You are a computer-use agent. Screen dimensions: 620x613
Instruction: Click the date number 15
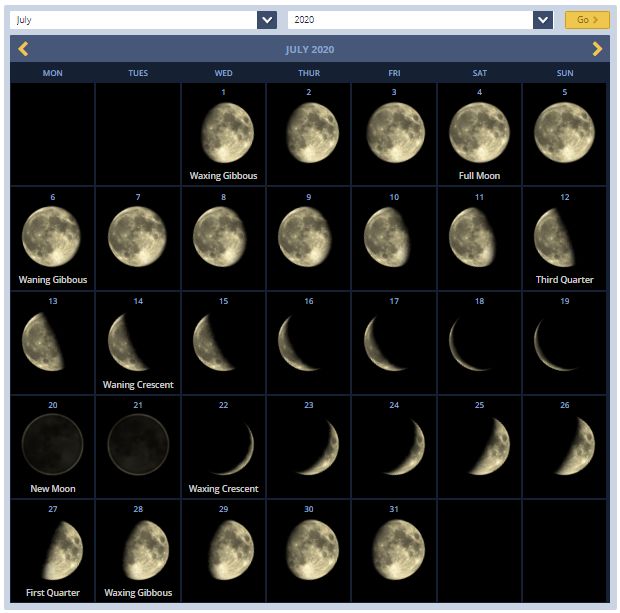pyautogui.click(x=223, y=301)
